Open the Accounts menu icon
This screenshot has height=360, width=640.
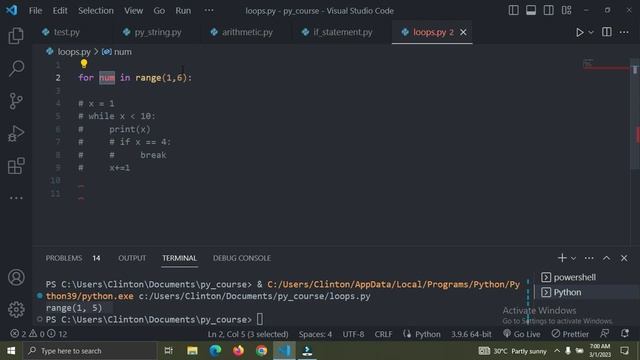(16, 278)
